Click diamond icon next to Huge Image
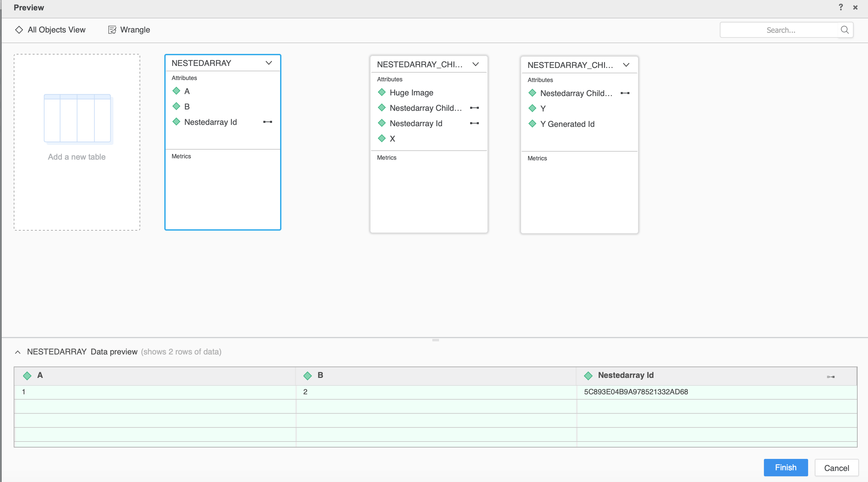This screenshot has width=868, height=482. click(382, 92)
